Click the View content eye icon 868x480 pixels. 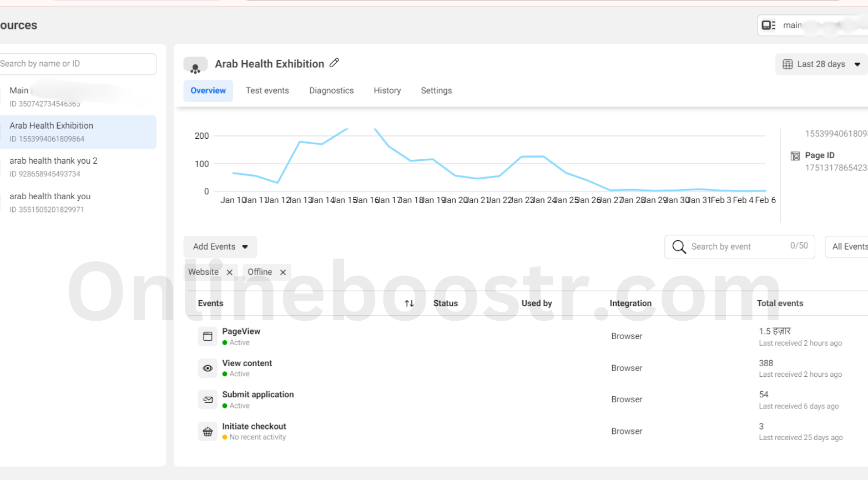tap(208, 368)
